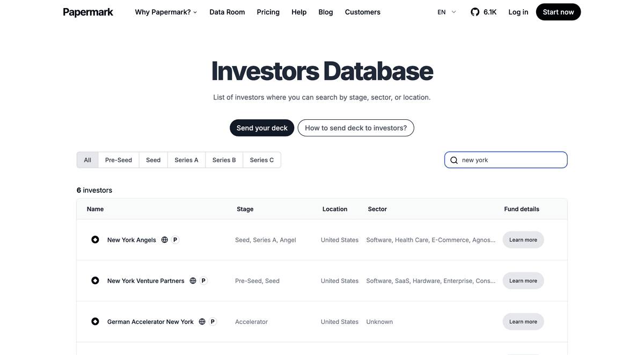The image size is (644, 355).
Task: Toggle the Pre-Seed stage filter
Action: pos(118,160)
